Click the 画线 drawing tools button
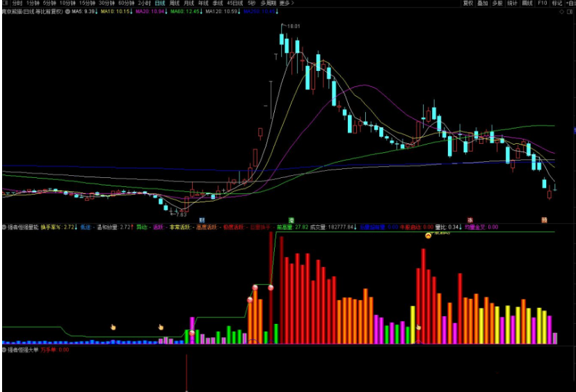The width and height of the screenshot is (576, 392). [527, 3]
